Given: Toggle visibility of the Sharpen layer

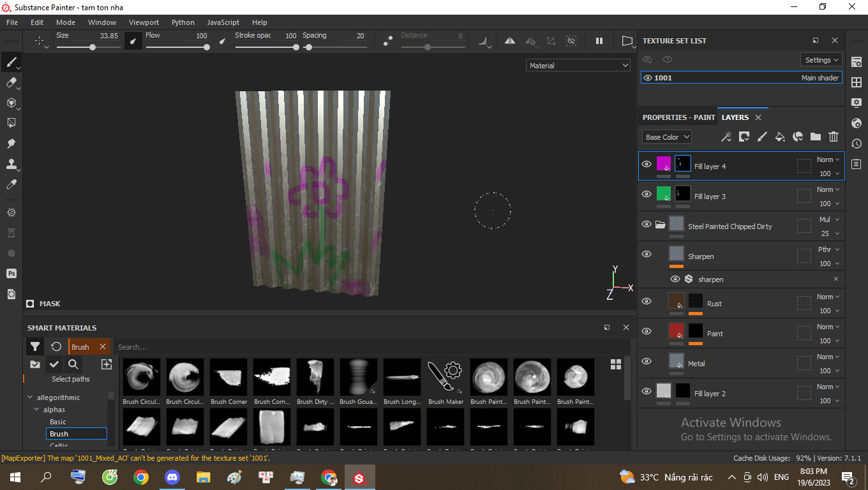Looking at the screenshot, I should pyautogui.click(x=647, y=254).
